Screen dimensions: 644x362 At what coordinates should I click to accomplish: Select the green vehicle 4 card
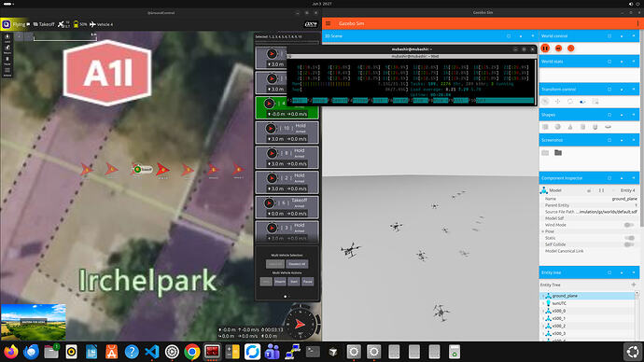[x=287, y=107]
